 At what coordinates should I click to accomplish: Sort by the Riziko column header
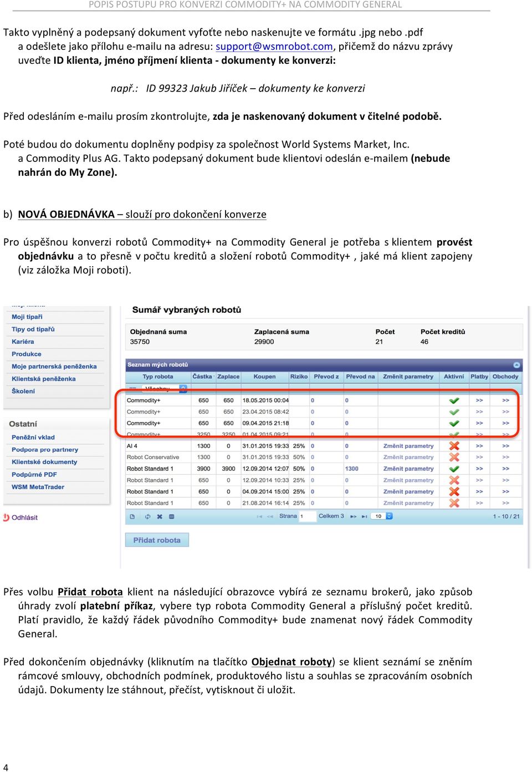pos(299,377)
